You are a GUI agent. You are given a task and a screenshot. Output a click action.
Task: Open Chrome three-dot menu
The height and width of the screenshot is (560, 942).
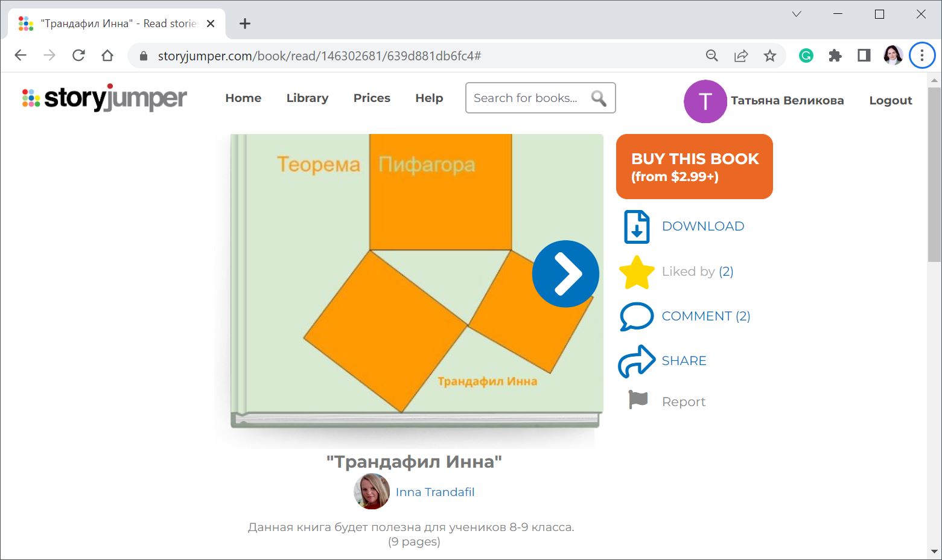(921, 56)
